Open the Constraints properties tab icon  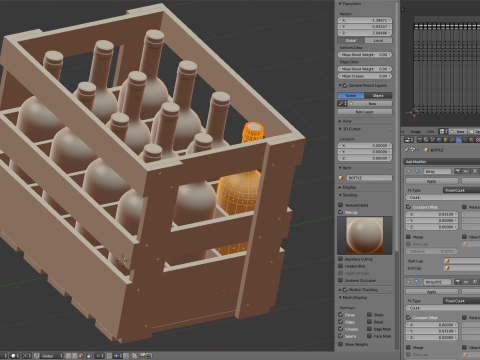click(x=452, y=140)
